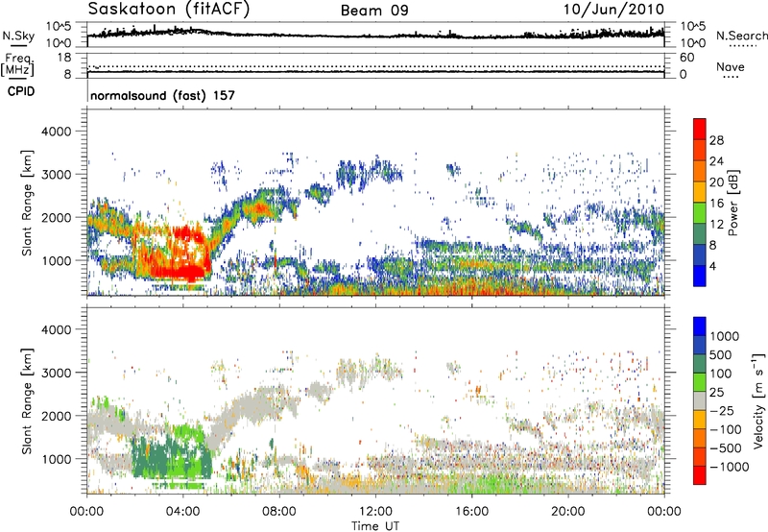
Task: Select the "08:00" time tick label
Action: tap(279, 512)
